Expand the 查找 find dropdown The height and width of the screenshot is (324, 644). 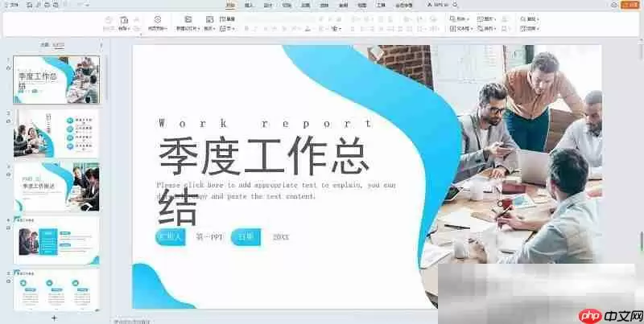pyautogui.click(x=530, y=19)
